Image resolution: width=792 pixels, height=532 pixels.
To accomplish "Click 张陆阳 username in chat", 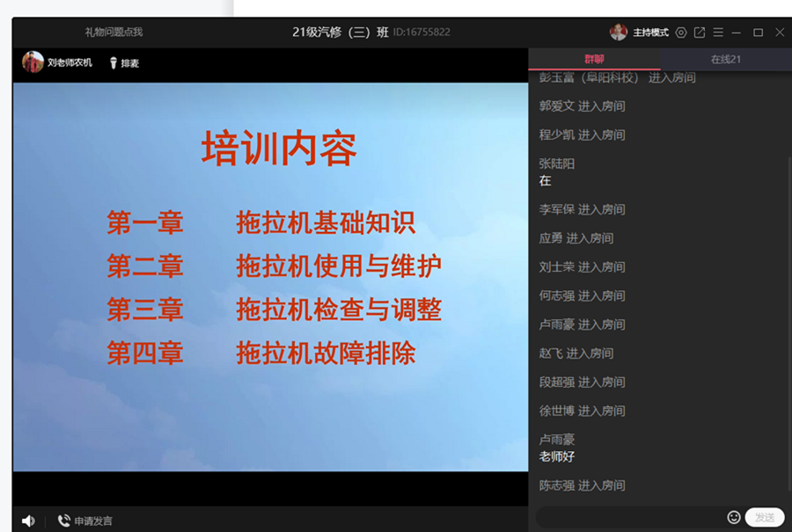I will [557, 164].
